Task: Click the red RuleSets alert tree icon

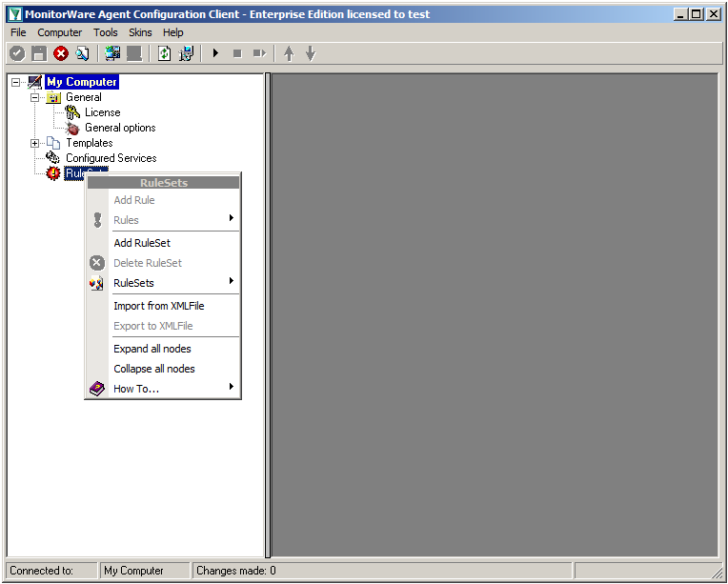Action: (53, 173)
